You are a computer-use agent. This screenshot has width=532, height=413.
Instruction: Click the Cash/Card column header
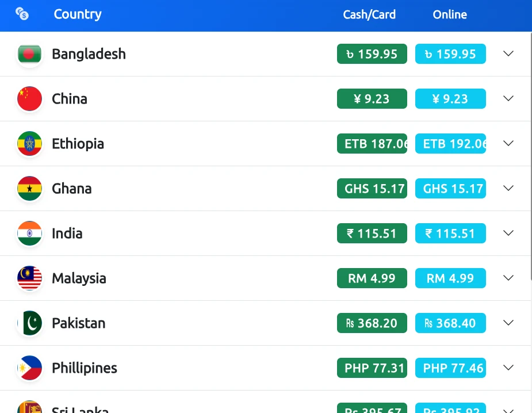pyautogui.click(x=369, y=14)
